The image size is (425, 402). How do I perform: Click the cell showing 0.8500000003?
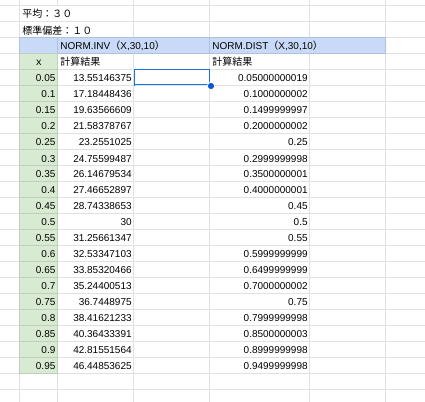[260, 334]
